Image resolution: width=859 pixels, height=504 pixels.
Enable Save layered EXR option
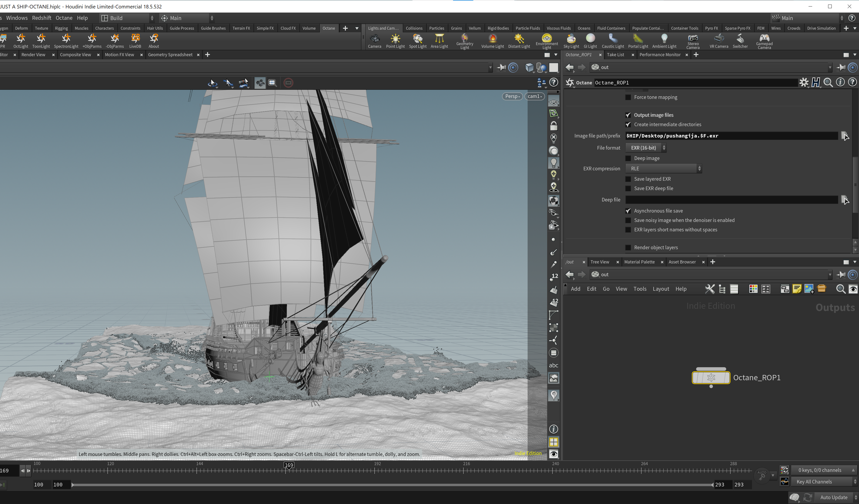628,179
